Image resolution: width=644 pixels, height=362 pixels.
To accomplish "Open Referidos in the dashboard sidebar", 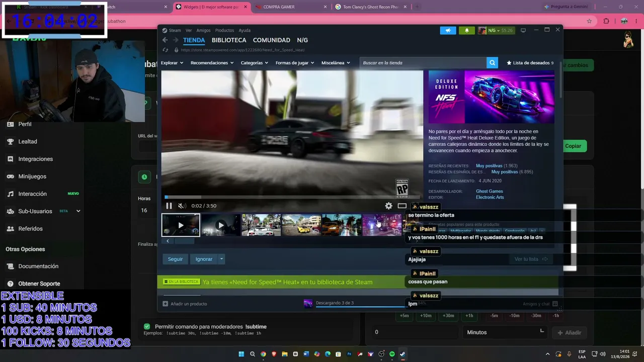I will (x=30, y=229).
